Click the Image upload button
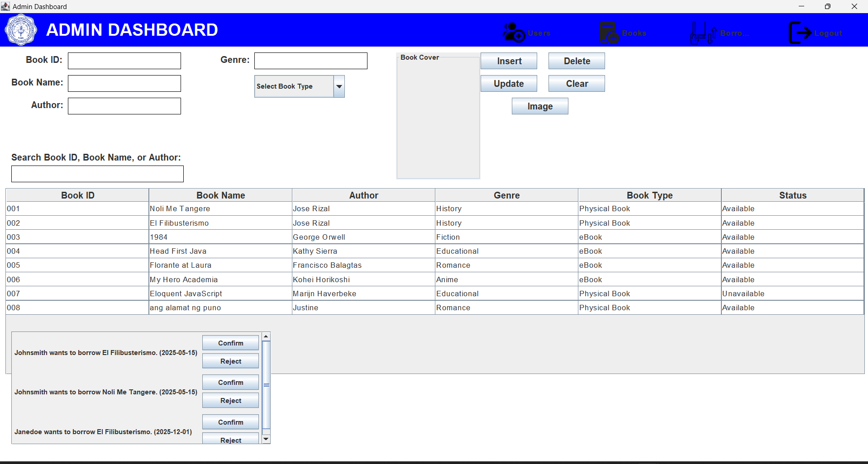This screenshot has height=464, width=868. point(540,106)
